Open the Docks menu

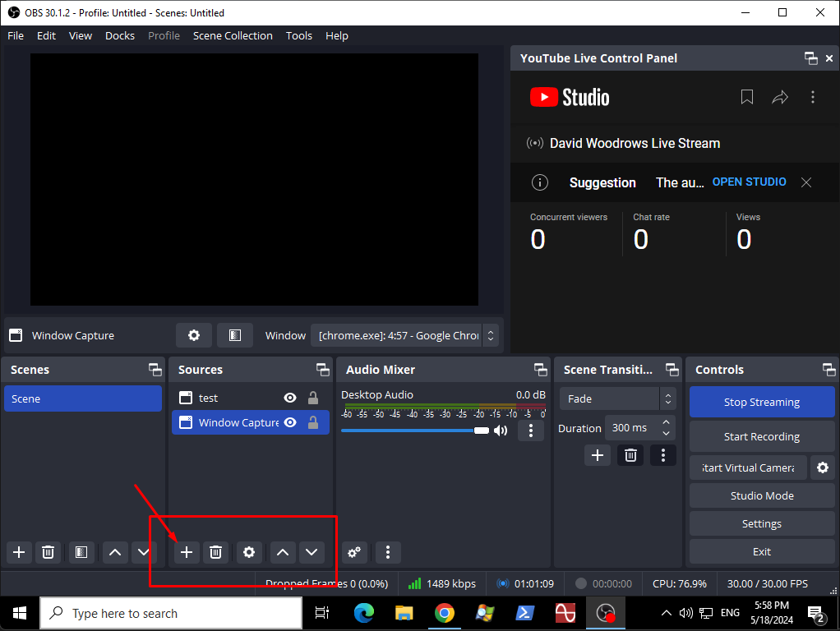point(120,35)
